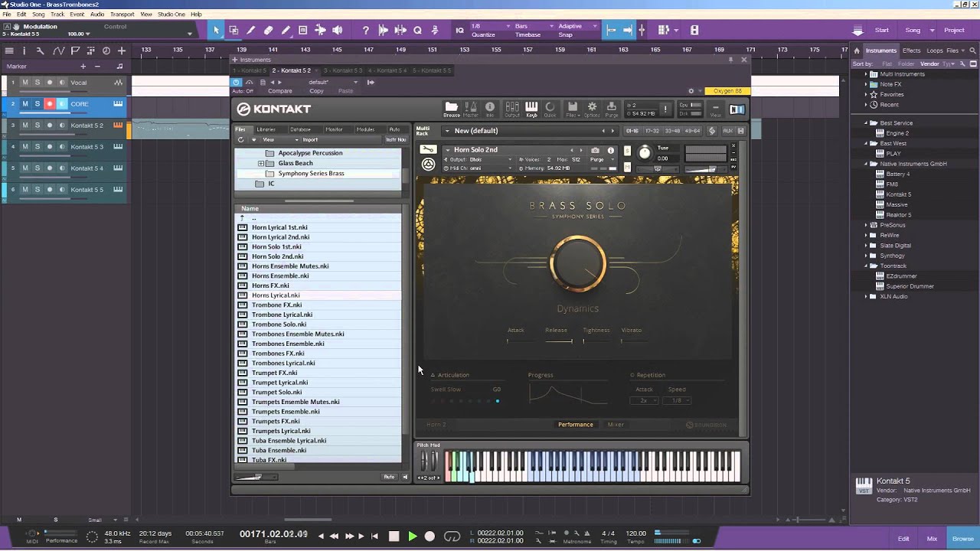Click the Compare button
The width and height of the screenshot is (980, 551).
(x=279, y=91)
